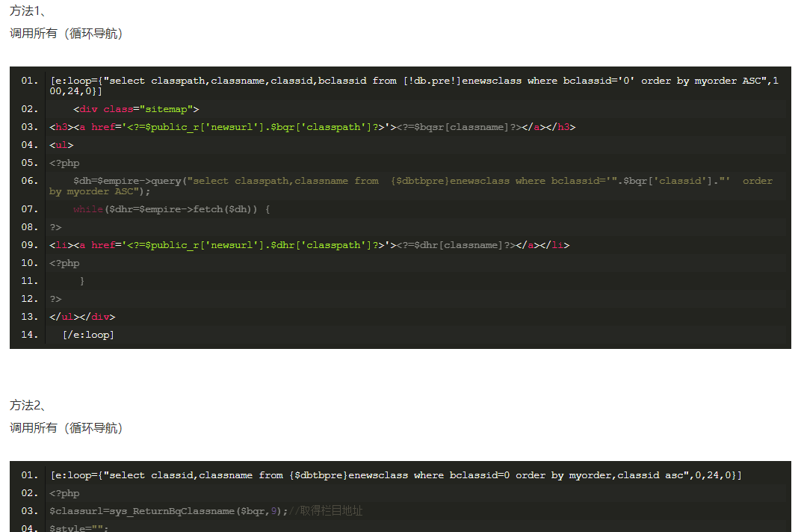Click the div class="sitemap" code line
804x532 pixels.
click(136, 109)
